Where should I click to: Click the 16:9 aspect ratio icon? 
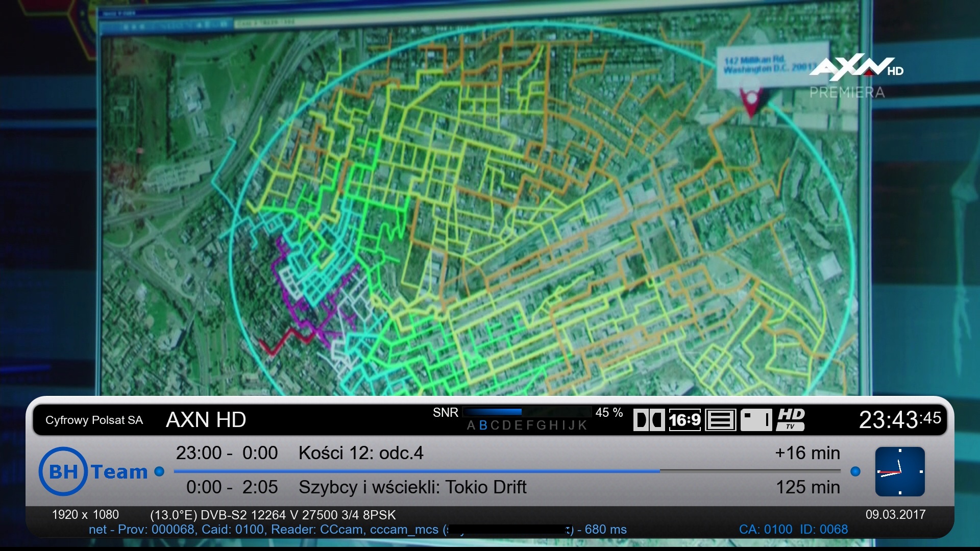(x=685, y=420)
